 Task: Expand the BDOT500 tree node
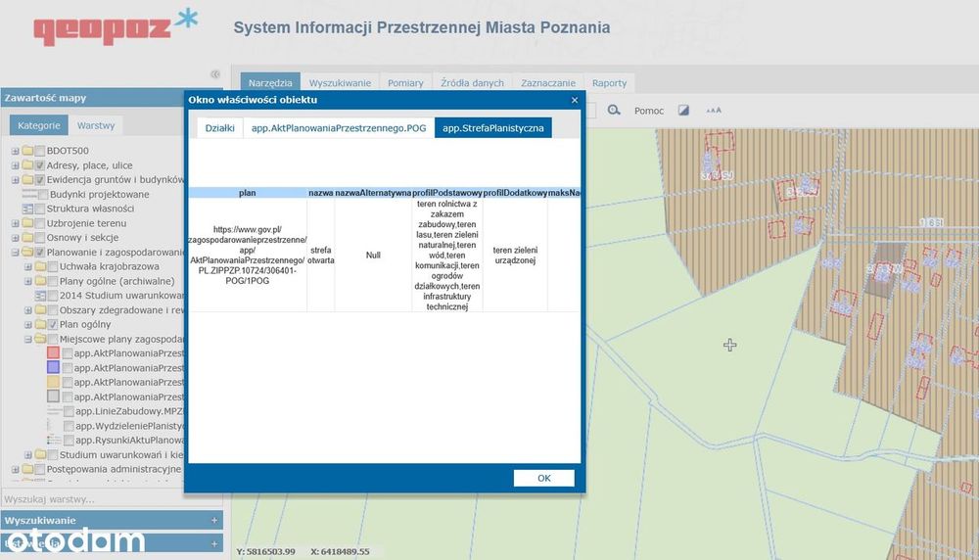point(15,151)
